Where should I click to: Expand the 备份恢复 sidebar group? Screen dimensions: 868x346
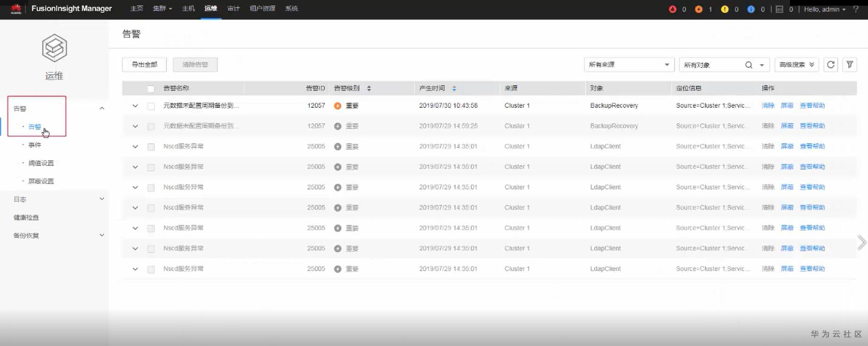[x=102, y=235]
